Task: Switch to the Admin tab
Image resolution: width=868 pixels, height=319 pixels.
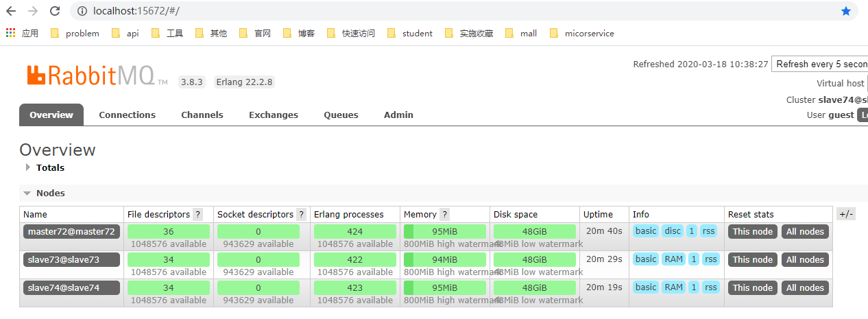Action: (x=398, y=115)
